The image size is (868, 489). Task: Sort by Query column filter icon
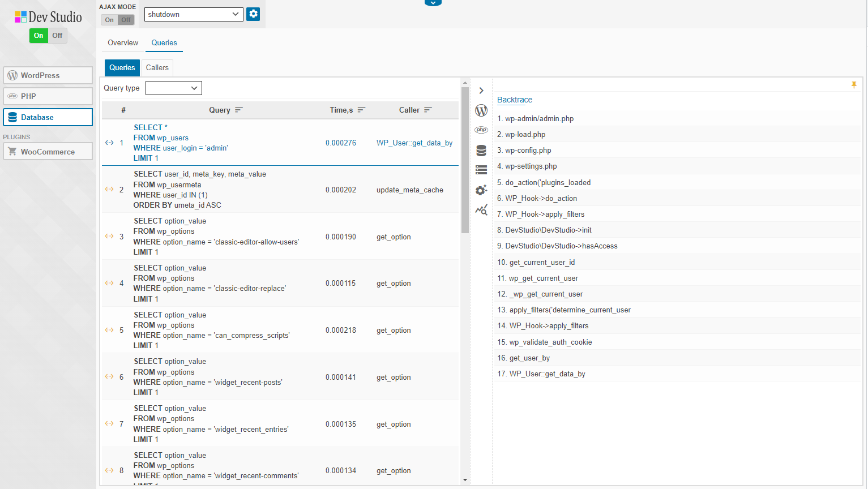(239, 110)
